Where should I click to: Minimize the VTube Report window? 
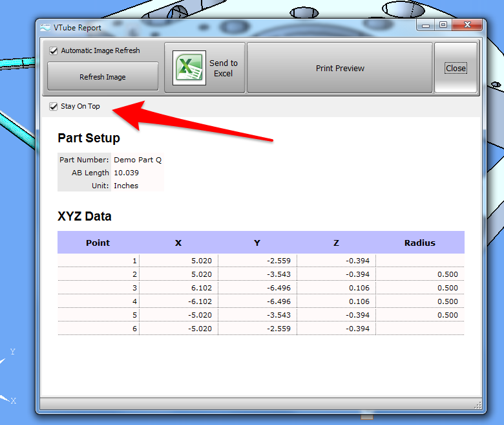tap(426, 25)
